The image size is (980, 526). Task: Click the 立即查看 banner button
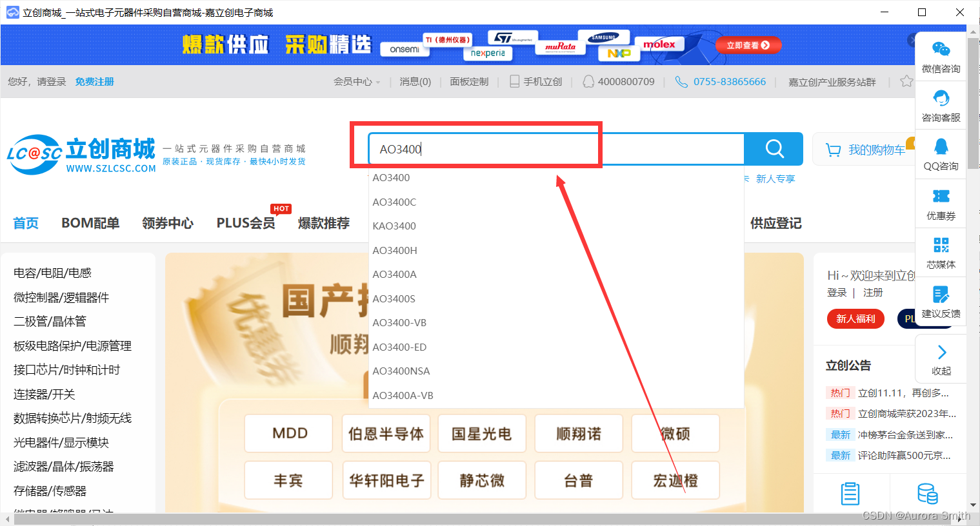(748, 45)
